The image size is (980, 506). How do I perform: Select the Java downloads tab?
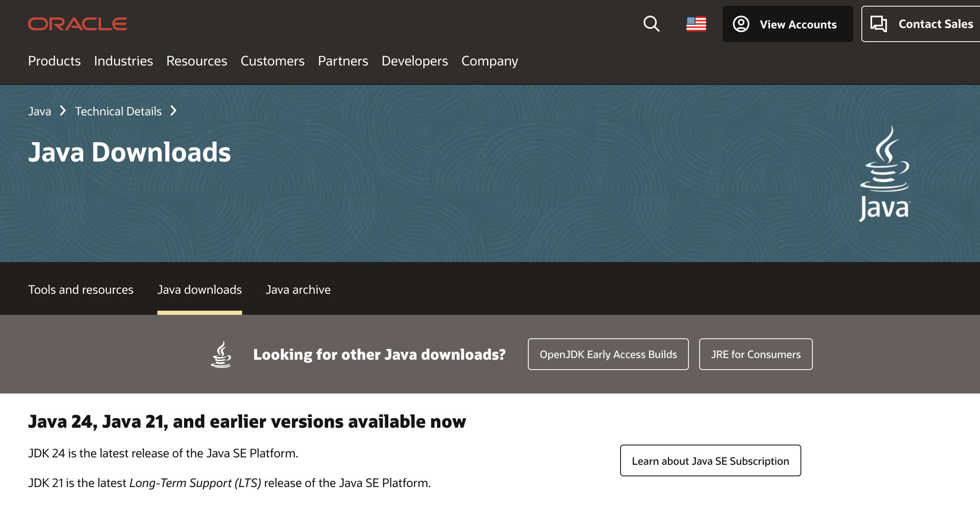pyautogui.click(x=199, y=290)
